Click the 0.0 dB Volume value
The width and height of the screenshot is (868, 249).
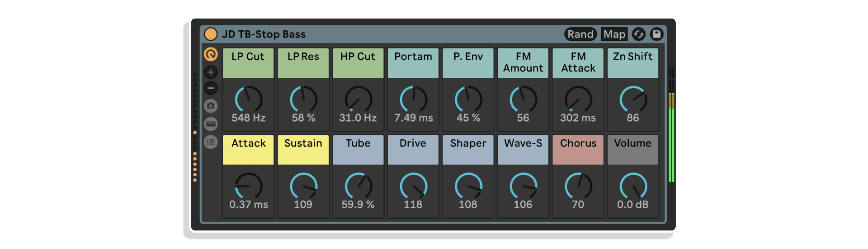click(x=633, y=205)
